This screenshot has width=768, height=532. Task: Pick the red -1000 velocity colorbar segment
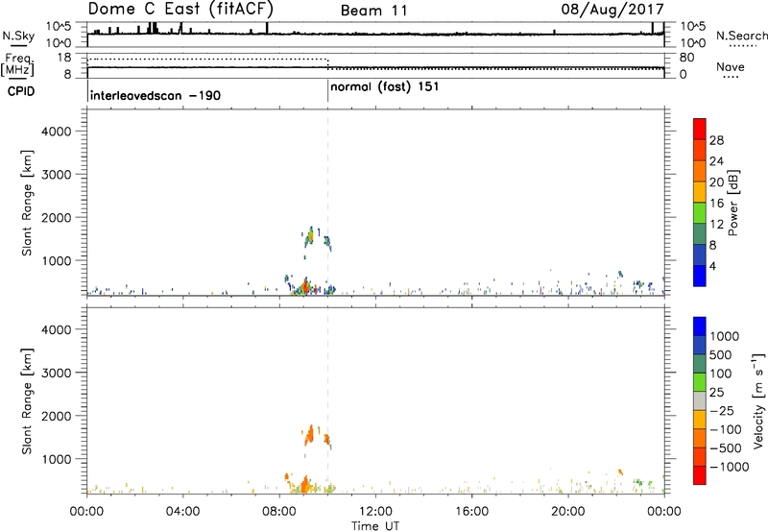[x=700, y=475]
